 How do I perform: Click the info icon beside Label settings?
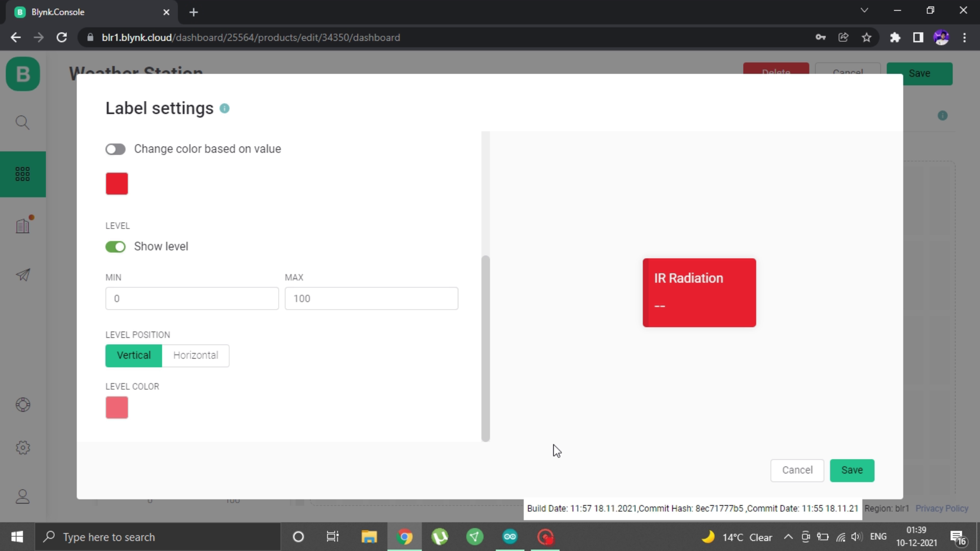225,109
